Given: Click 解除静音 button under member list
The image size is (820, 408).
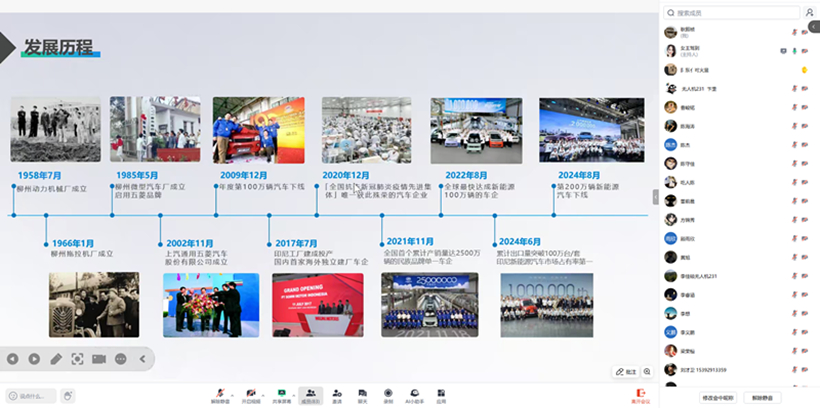Looking at the screenshot, I should (762, 398).
